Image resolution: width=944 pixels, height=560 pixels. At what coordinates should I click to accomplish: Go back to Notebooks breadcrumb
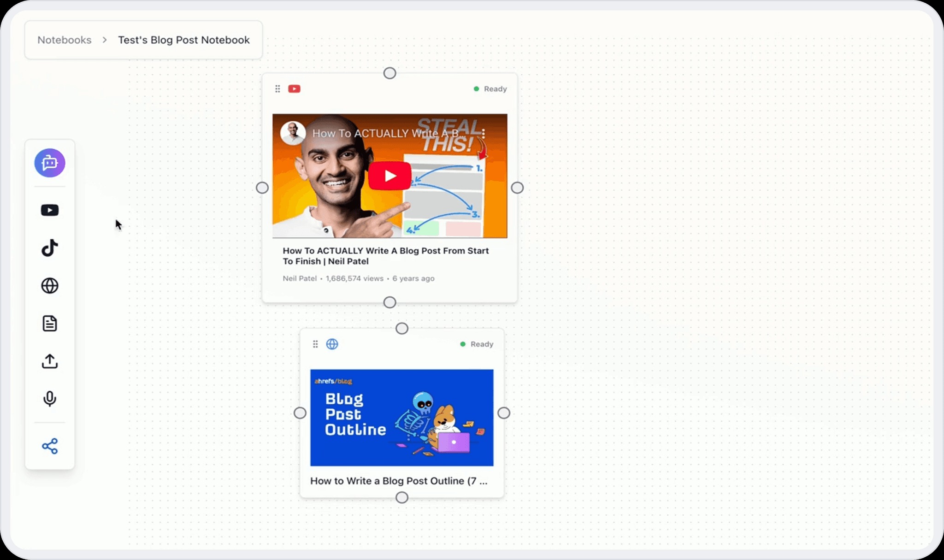(x=65, y=40)
